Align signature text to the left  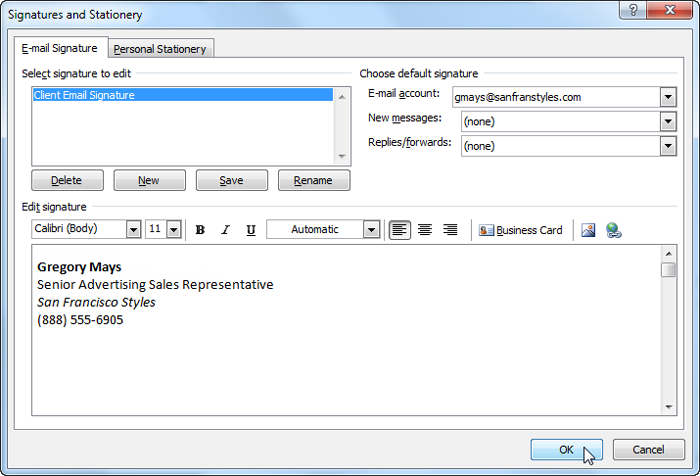[400, 230]
